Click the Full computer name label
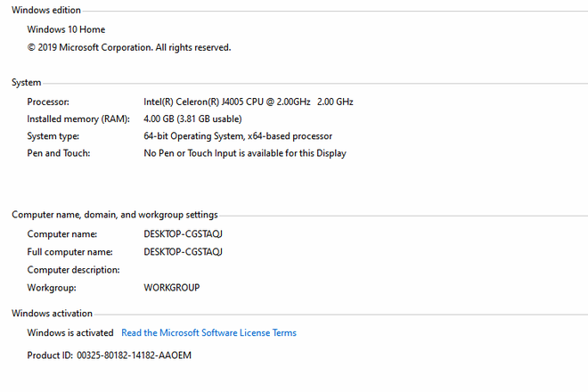588x392 pixels. point(68,252)
